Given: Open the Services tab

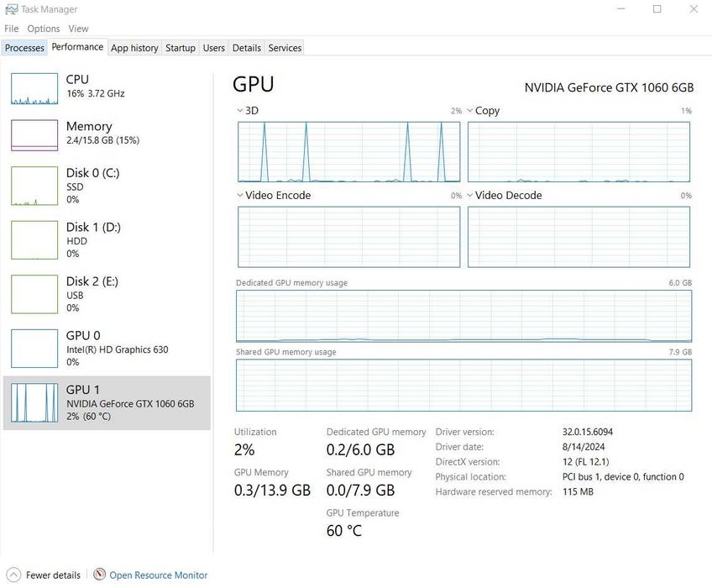Looking at the screenshot, I should point(285,48).
